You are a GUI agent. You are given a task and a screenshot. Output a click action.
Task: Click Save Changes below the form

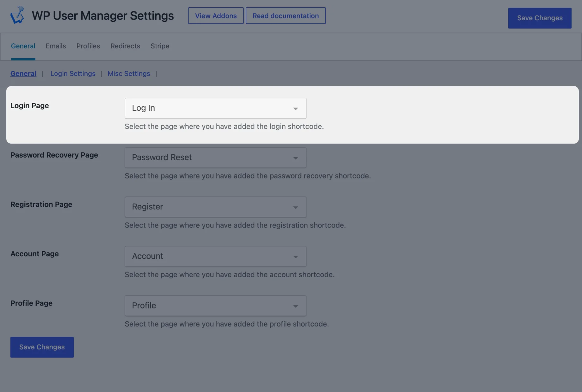(x=42, y=347)
